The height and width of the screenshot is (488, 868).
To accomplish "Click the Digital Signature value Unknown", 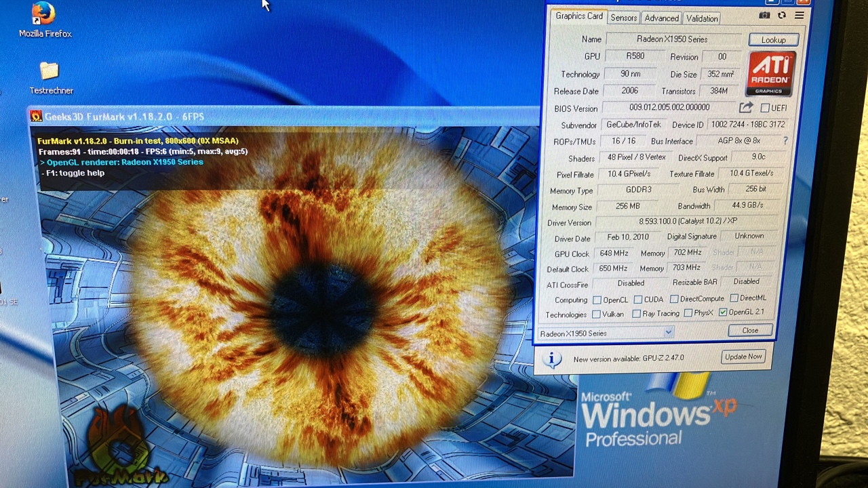I will [749, 236].
